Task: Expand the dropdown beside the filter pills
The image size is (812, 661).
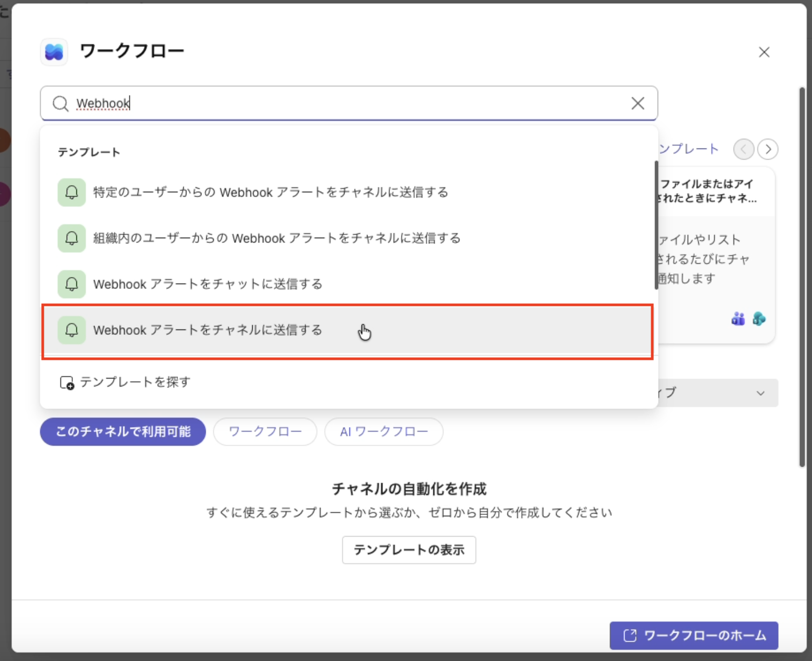Action: (717, 393)
